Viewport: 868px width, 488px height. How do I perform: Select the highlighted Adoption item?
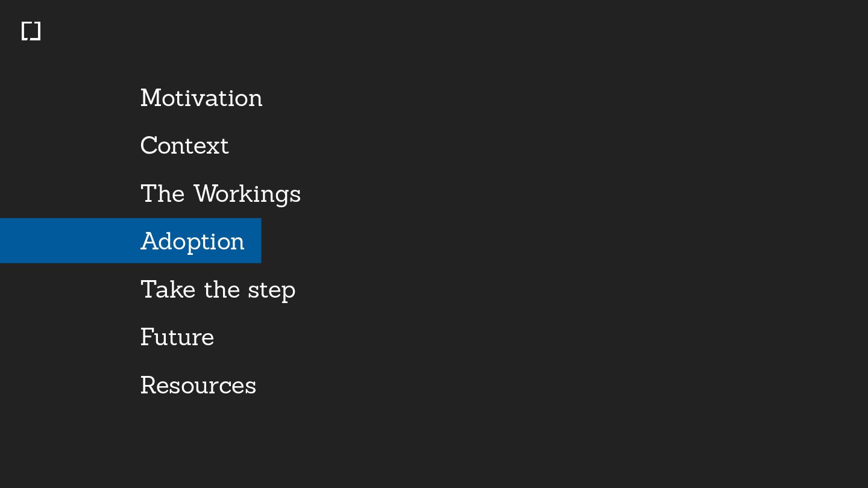[192, 242]
